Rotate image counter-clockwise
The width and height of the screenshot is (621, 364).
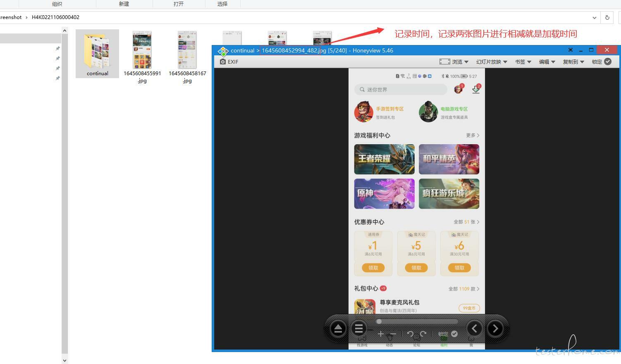pos(410,334)
